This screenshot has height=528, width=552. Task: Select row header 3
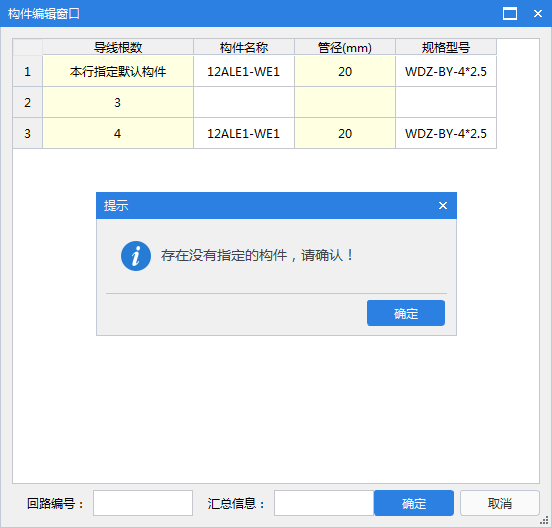[27, 133]
